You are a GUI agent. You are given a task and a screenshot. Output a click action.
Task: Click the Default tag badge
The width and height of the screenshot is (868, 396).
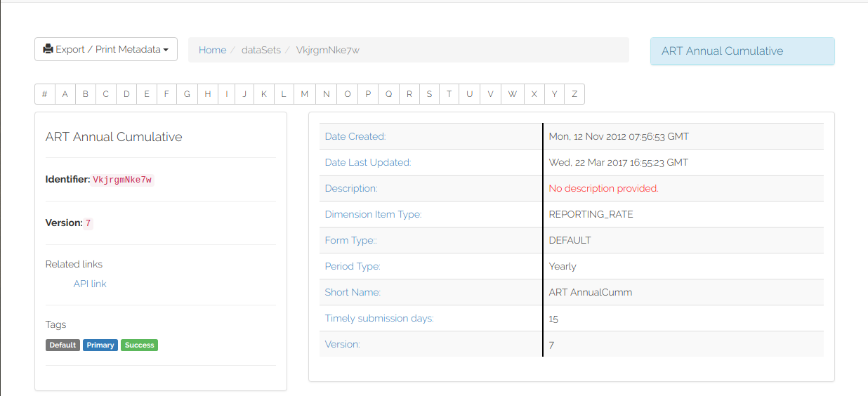coord(63,345)
